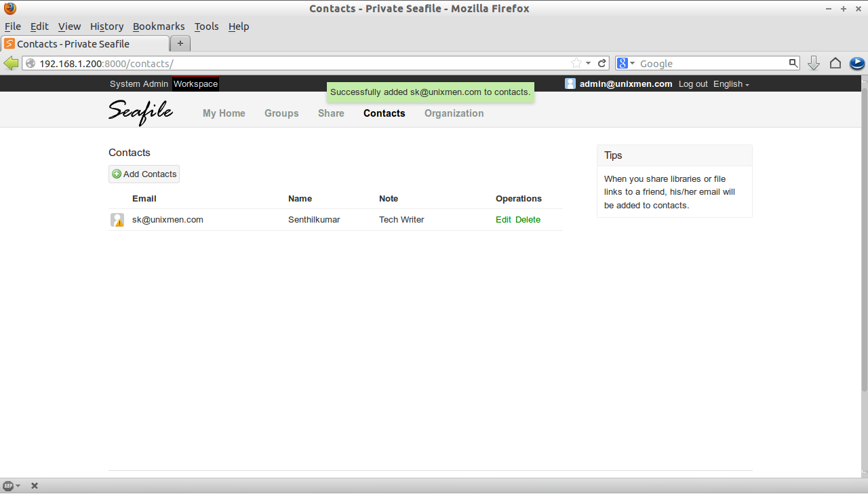Close the add-on bar with the X

[35, 486]
